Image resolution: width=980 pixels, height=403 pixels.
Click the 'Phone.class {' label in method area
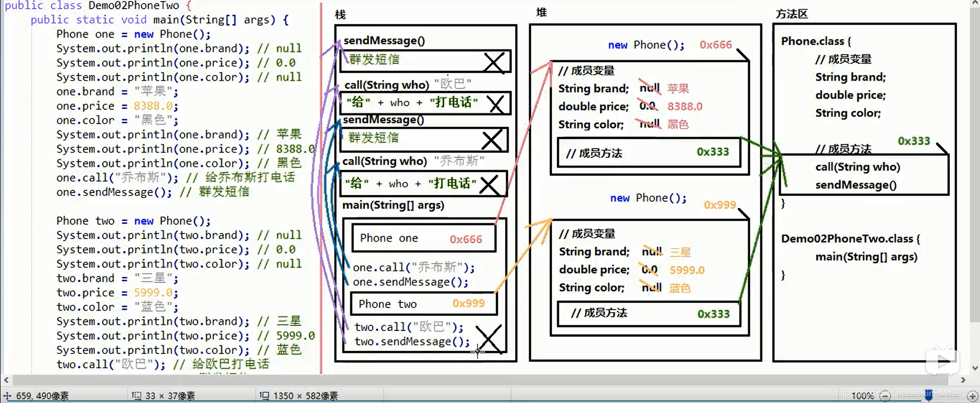coord(816,41)
